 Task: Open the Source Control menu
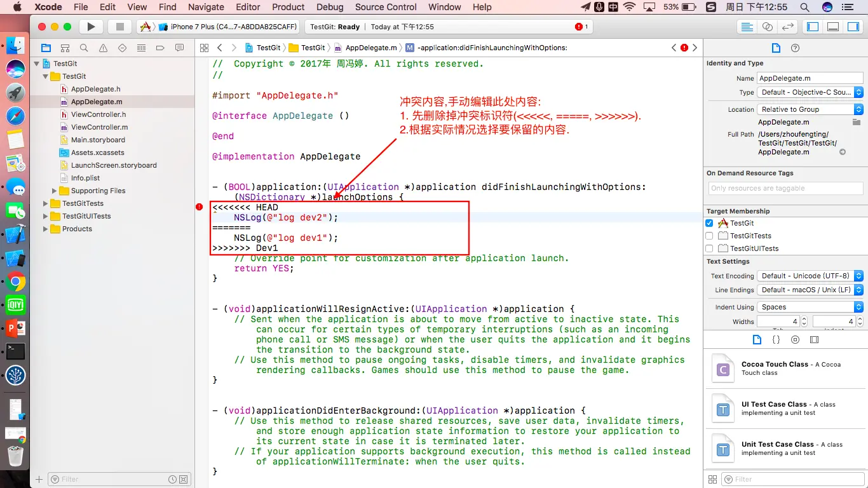pos(386,7)
